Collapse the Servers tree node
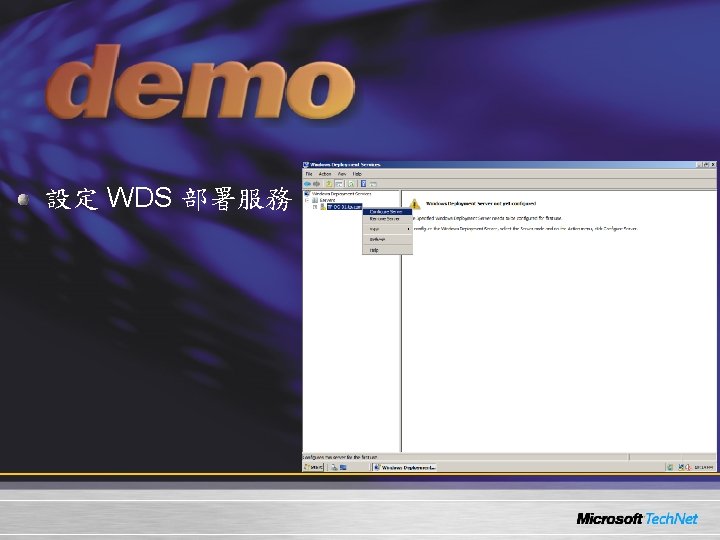 tap(307, 200)
